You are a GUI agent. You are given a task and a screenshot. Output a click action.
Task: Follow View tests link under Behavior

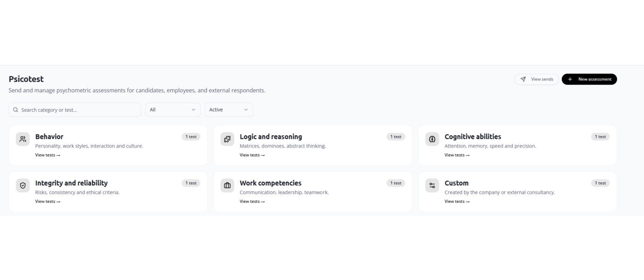(x=48, y=155)
